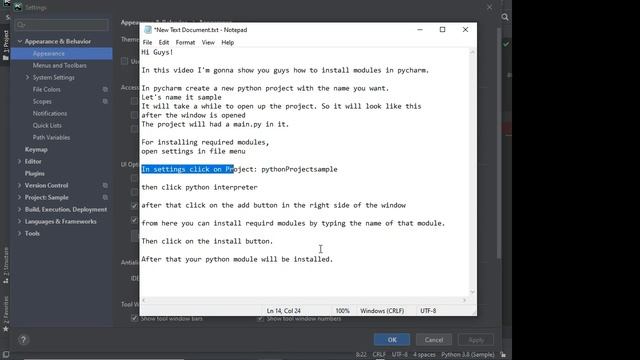Expand Languages & Frameworks section
The image size is (640, 360).
(19, 221)
